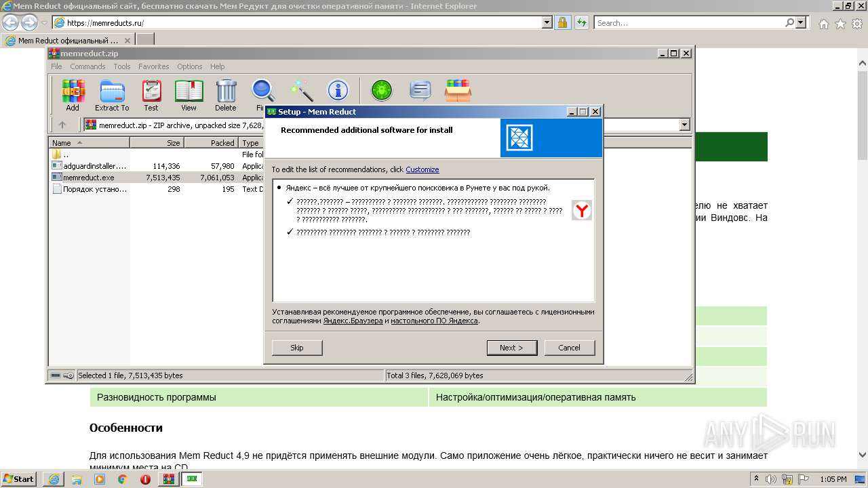Click the View file icon in WinRAR
The height and width of the screenshot is (488, 868).
189,95
